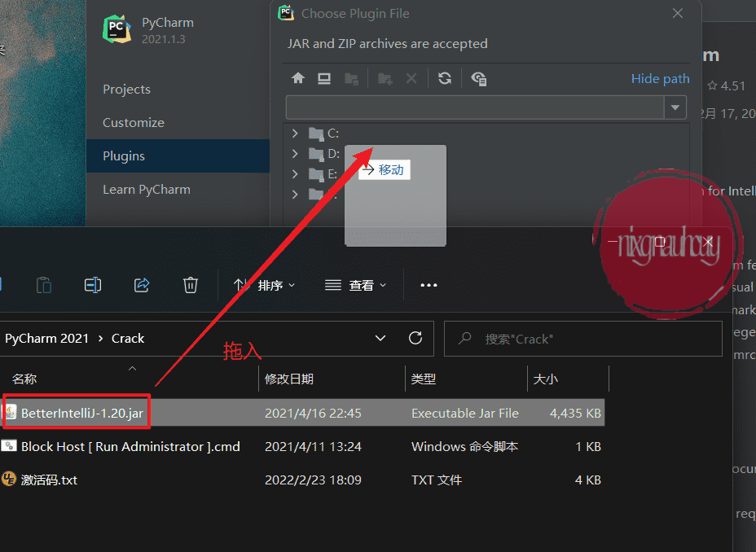Image resolution: width=756 pixels, height=552 pixels.
Task: Click the PyCharm icon in dialog title bar
Action: 286,13
